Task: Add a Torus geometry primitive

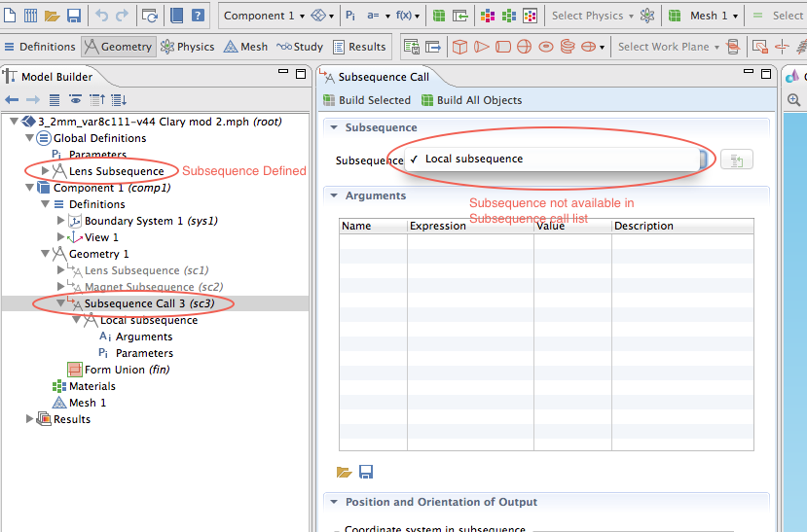Action: click(x=545, y=47)
